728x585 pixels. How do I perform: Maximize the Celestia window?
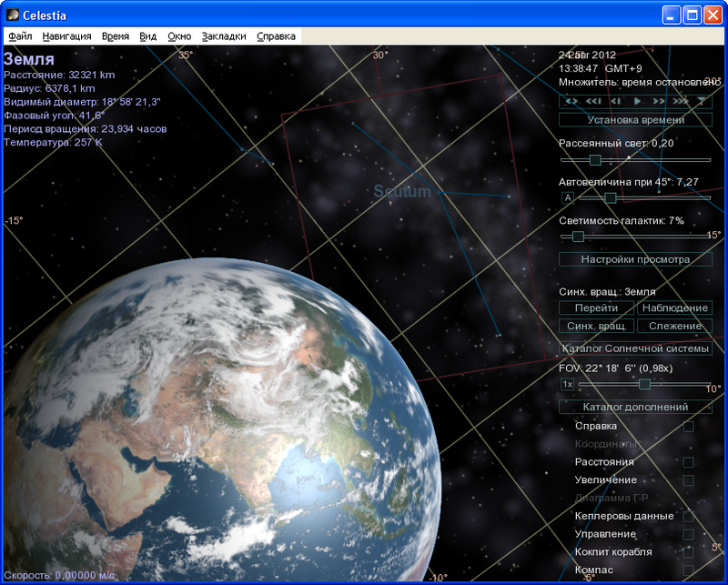click(x=692, y=15)
